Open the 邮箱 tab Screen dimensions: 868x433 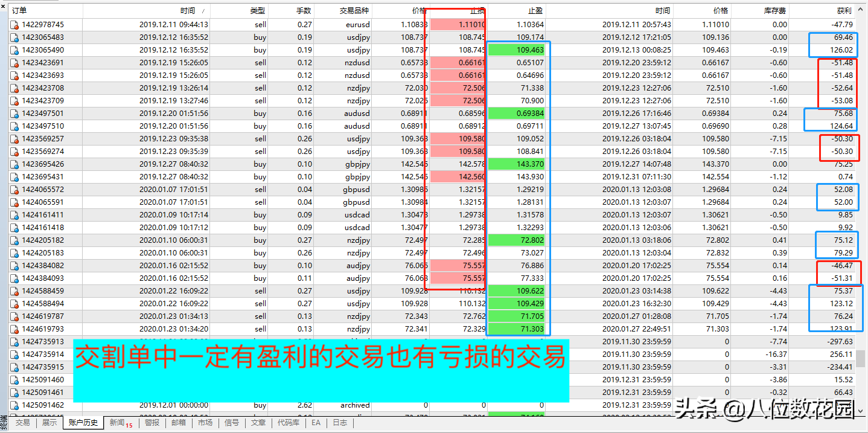click(x=179, y=423)
